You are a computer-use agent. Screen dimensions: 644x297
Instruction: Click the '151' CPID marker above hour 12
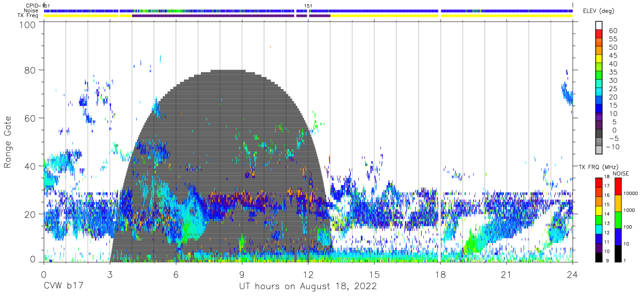tap(308, 6)
